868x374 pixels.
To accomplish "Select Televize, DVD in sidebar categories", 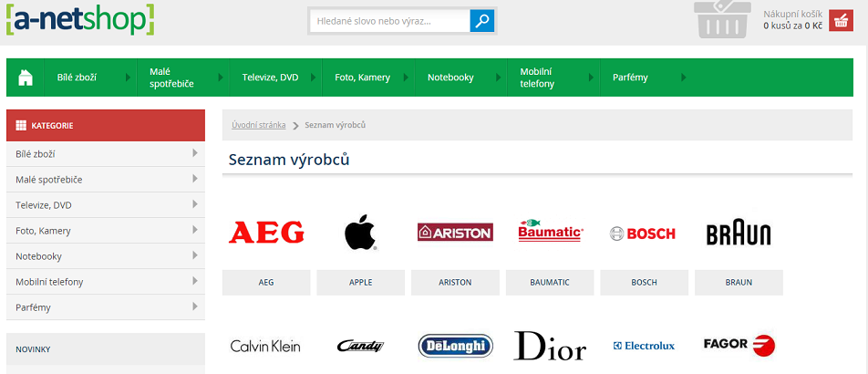I will pos(105,205).
